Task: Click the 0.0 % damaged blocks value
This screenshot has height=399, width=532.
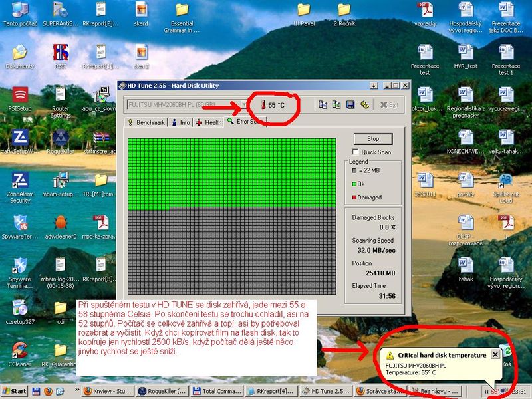Action: coord(387,227)
